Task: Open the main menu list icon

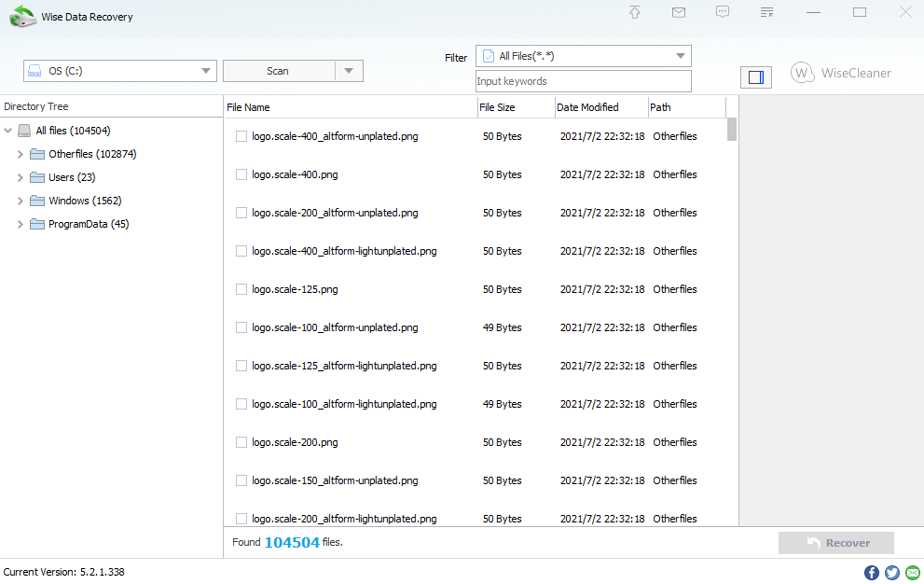Action: coord(766,12)
